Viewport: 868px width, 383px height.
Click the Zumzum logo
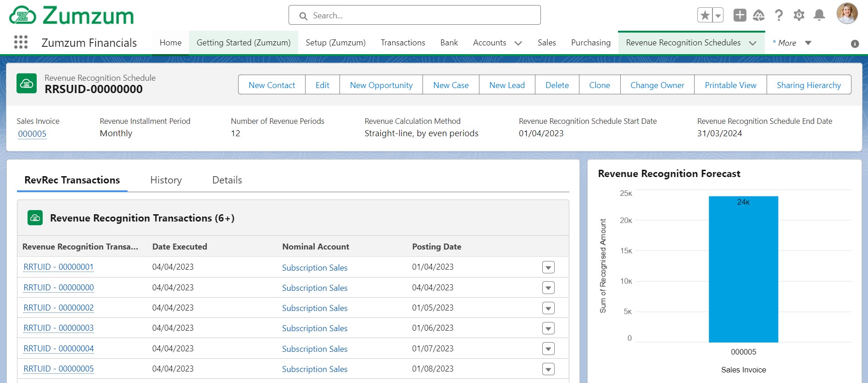tap(72, 15)
